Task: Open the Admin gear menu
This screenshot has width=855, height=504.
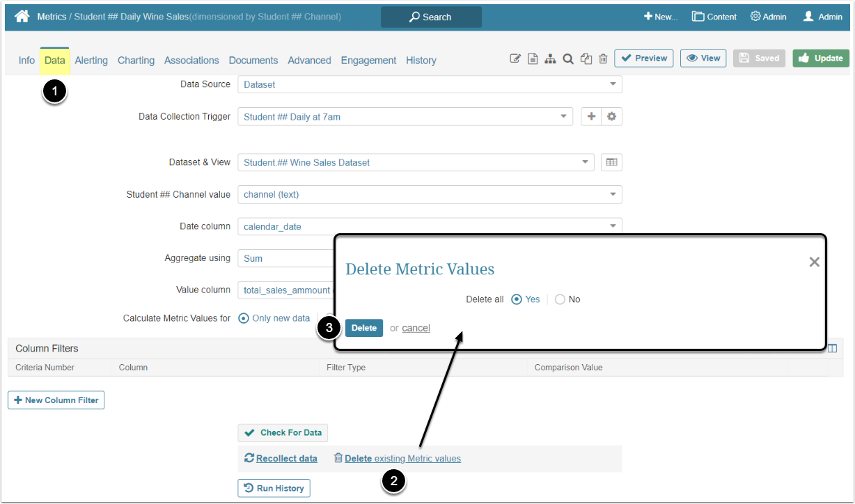Action: coord(768,17)
